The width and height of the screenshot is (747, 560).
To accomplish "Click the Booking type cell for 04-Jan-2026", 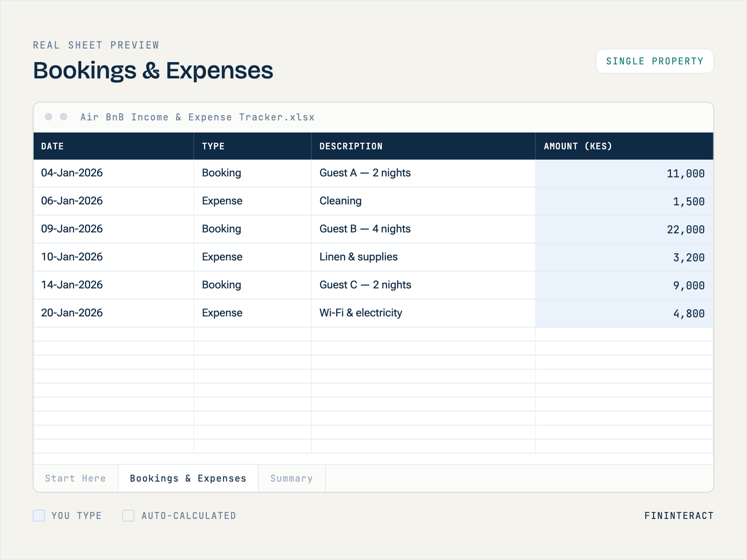I will pos(253,173).
